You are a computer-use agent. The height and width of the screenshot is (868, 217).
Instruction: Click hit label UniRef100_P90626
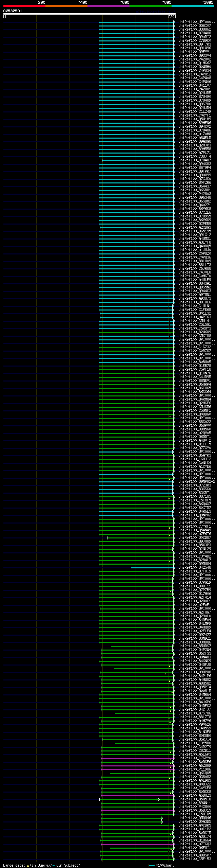coord(195,725)
